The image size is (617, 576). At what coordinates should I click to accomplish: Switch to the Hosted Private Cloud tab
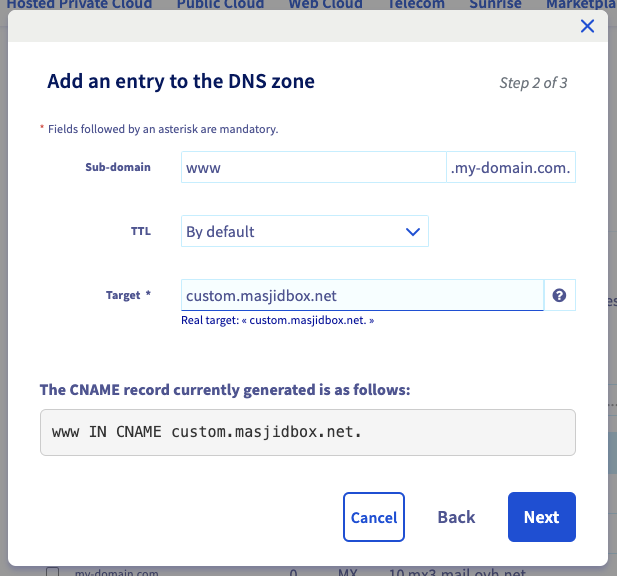[x=80, y=4]
